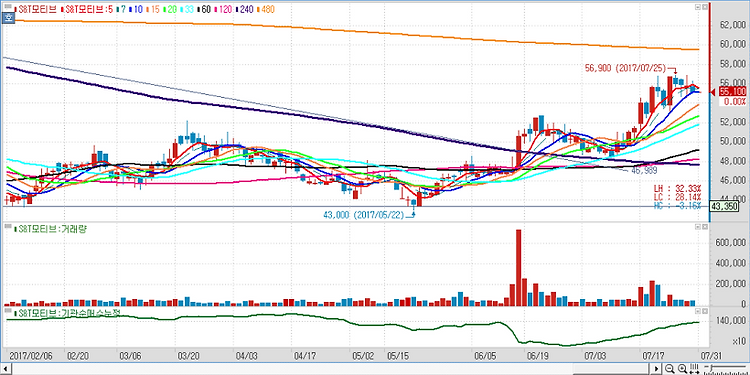The image size is (750, 375).
Task: Open the volume panel dropdown button
Action: pyautogui.click(x=698, y=228)
